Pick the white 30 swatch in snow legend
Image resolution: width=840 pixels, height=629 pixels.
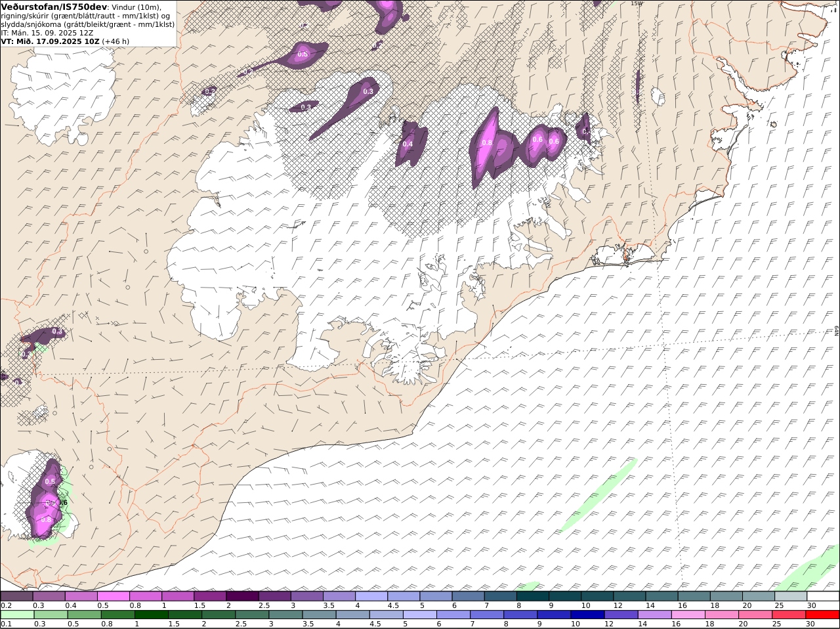pos(823,596)
